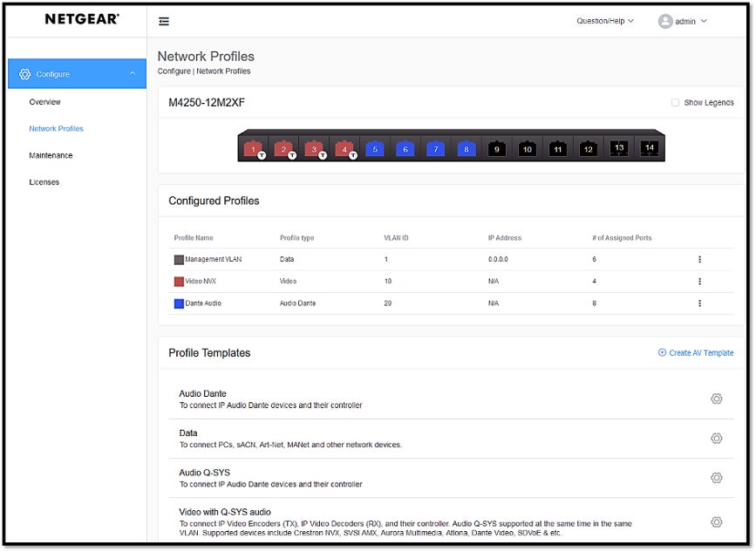Open three-dot menu for Video NVX

point(699,282)
